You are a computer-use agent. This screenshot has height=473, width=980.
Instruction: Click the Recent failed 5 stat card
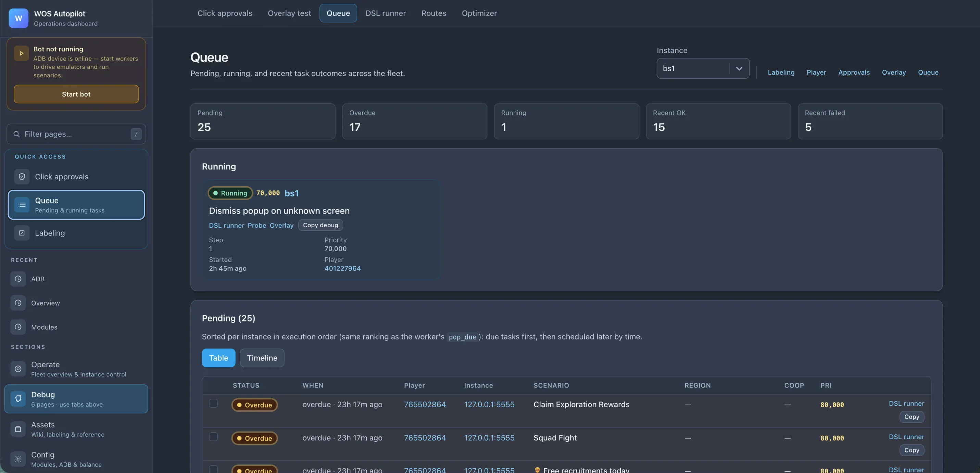tap(870, 121)
